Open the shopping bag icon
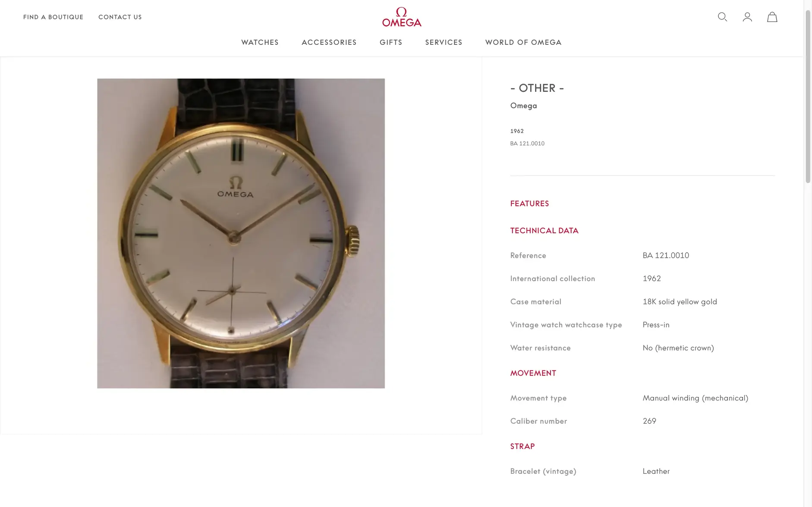The image size is (812, 507). pyautogui.click(x=772, y=17)
